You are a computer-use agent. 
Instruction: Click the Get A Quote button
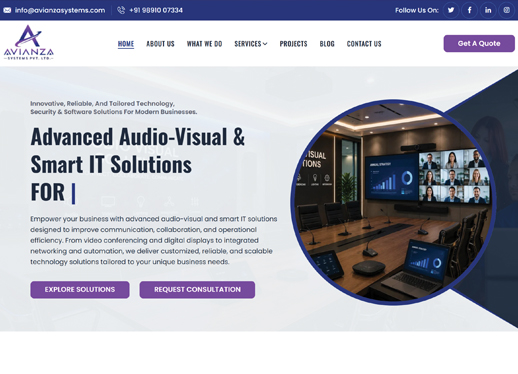click(479, 43)
